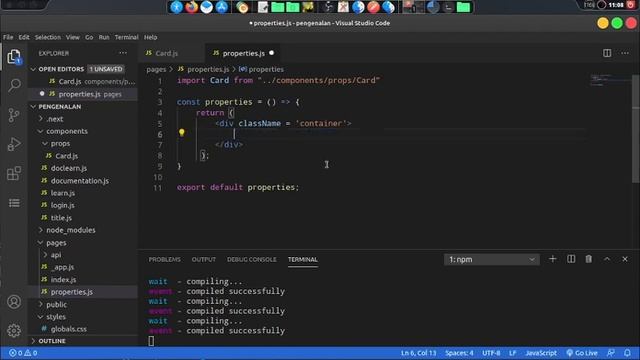
Task: Click Spaces: 4 indentation setting
Action: (459, 353)
